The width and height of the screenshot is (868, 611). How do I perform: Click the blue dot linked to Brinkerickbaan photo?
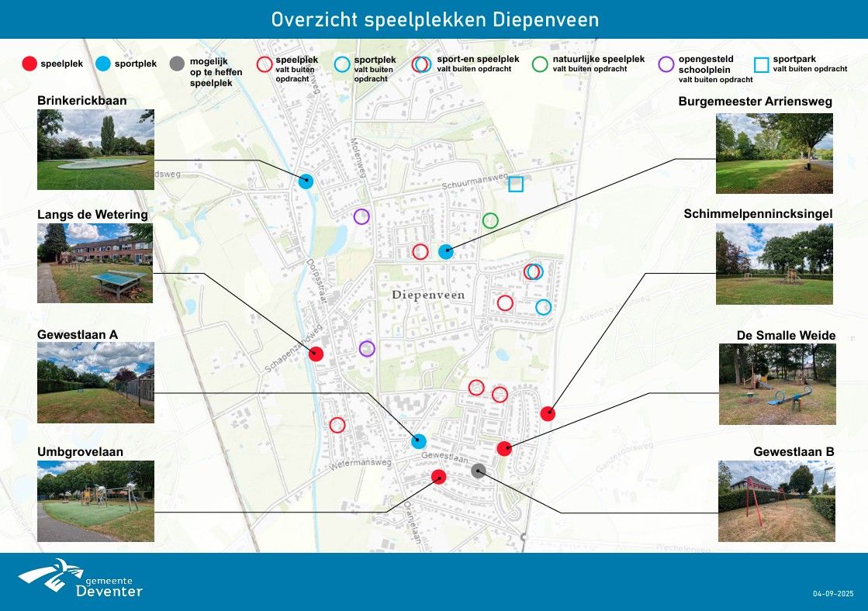pyautogui.click(x=304, y=182)
